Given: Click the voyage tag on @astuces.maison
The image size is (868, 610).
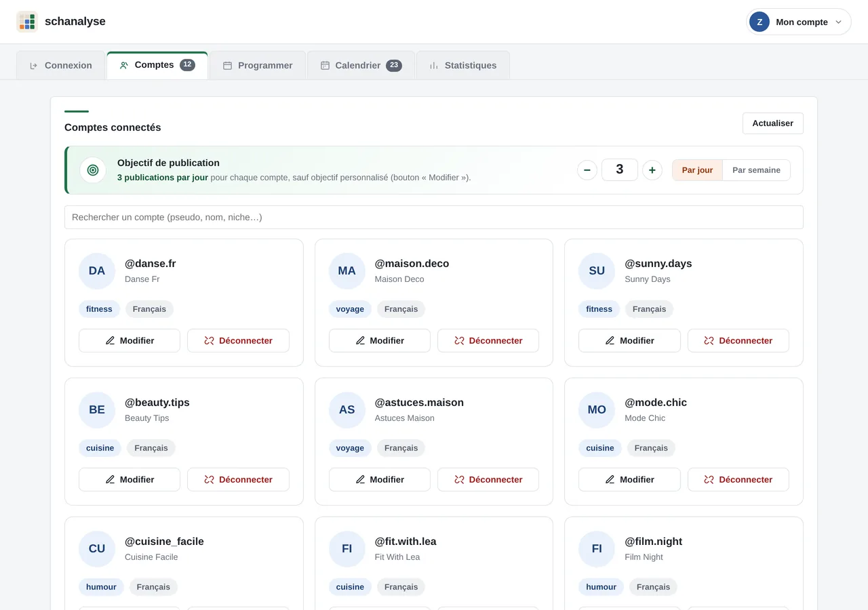Looking at the screenshot, I should (350, 448).
